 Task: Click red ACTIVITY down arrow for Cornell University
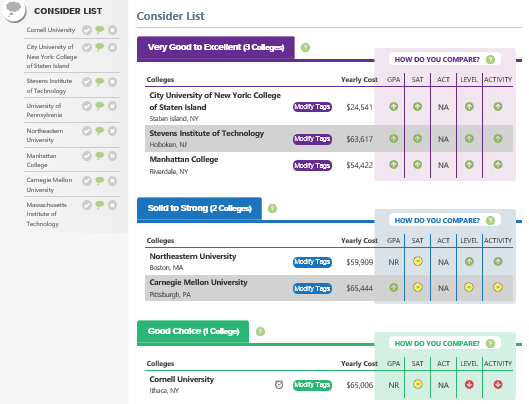point(498,384)
